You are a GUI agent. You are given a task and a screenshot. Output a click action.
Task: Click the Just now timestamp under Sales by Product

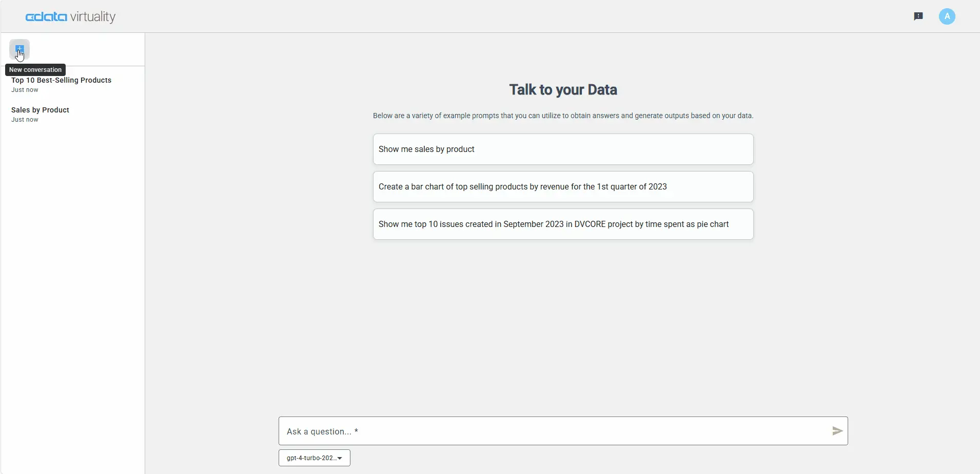pos(24,119)
